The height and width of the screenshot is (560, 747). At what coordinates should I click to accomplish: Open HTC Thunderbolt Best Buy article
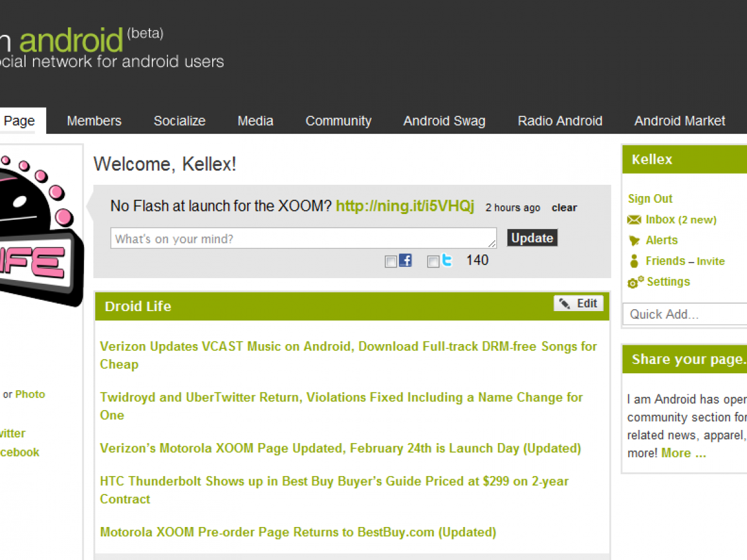(x=334, y=490)
